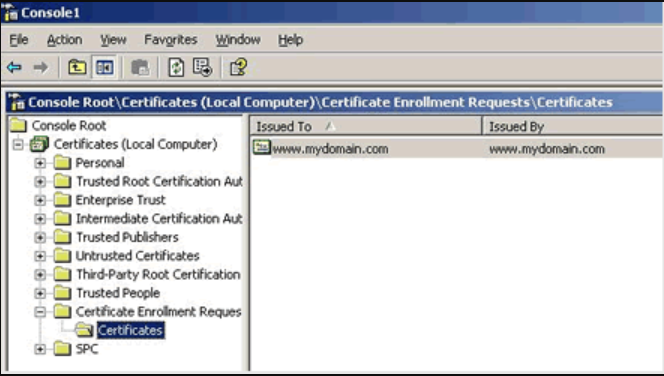
Task: Click the Help toolbar icon
Action: pyautogui.click(x=238, y=67)
